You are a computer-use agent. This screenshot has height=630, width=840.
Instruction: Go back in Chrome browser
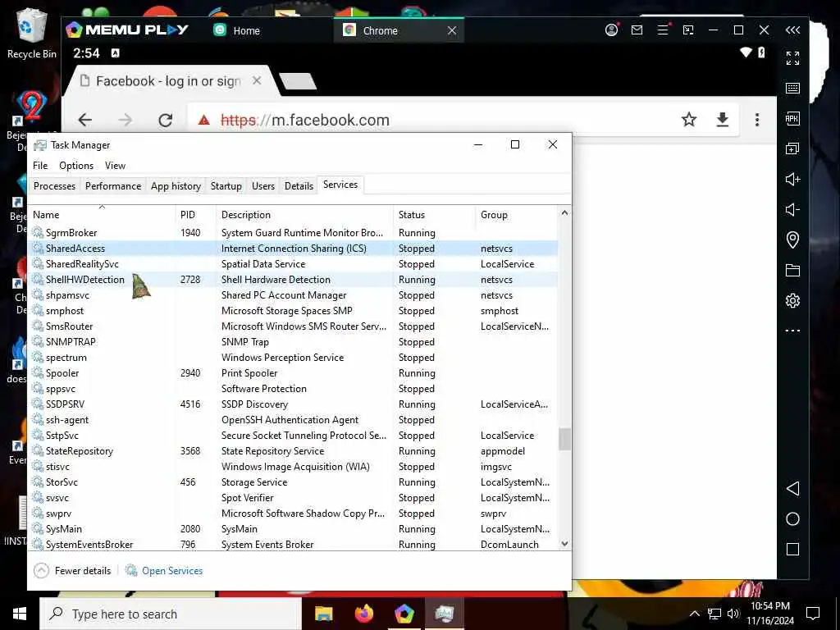coord(85,120)
